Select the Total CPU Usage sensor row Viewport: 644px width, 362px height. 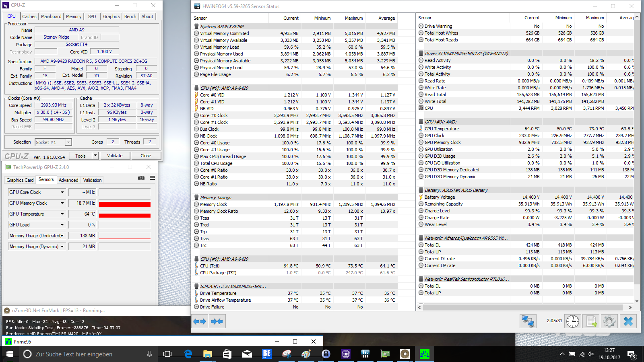click(295, 163)
